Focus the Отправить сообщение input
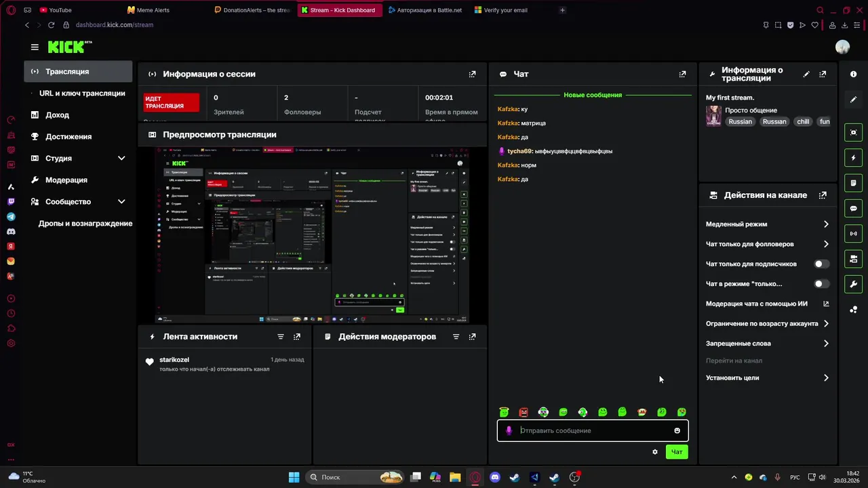This screenshot has height=488, width=868. pyautogui.click(x=593, y=431)
